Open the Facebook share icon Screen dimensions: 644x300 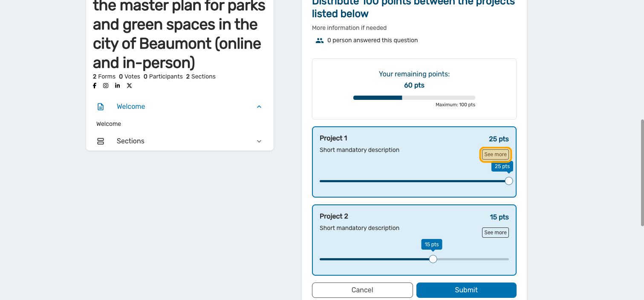click(x=95, y=86)
